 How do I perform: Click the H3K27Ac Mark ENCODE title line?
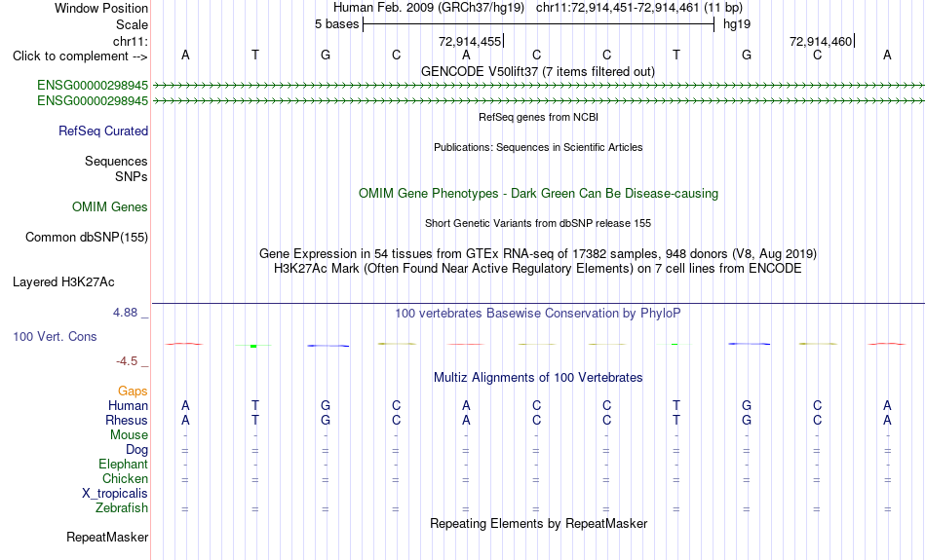(x=537, y=269)
